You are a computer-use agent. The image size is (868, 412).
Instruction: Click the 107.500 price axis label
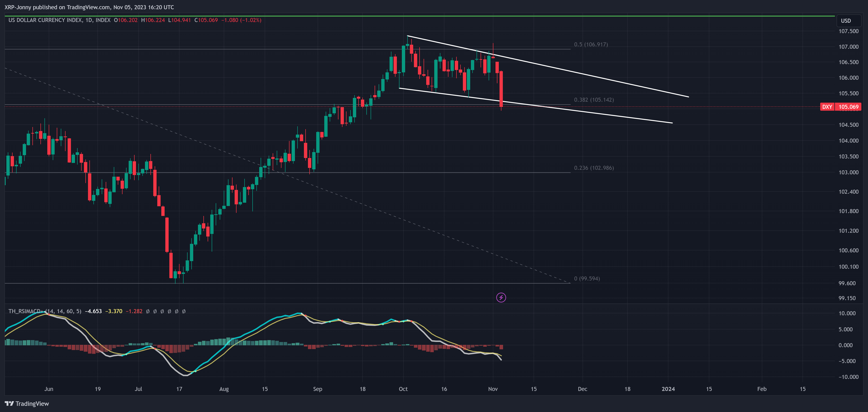click(x=848, y=31)
